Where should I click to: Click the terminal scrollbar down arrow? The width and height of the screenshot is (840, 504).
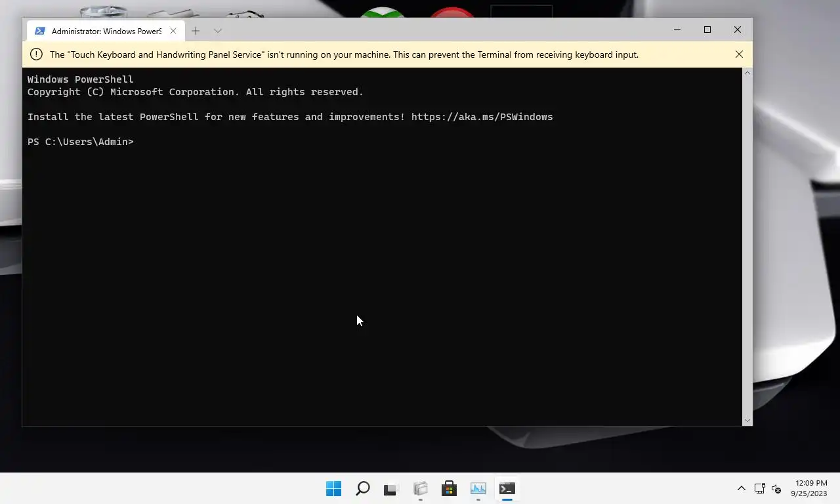[747, 421]
